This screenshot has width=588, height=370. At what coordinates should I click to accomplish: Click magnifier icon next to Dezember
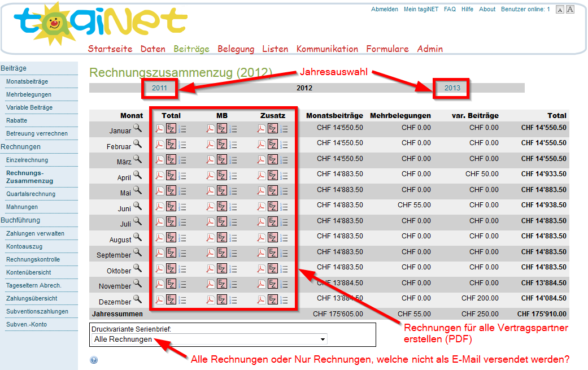[x=137, y=299]
